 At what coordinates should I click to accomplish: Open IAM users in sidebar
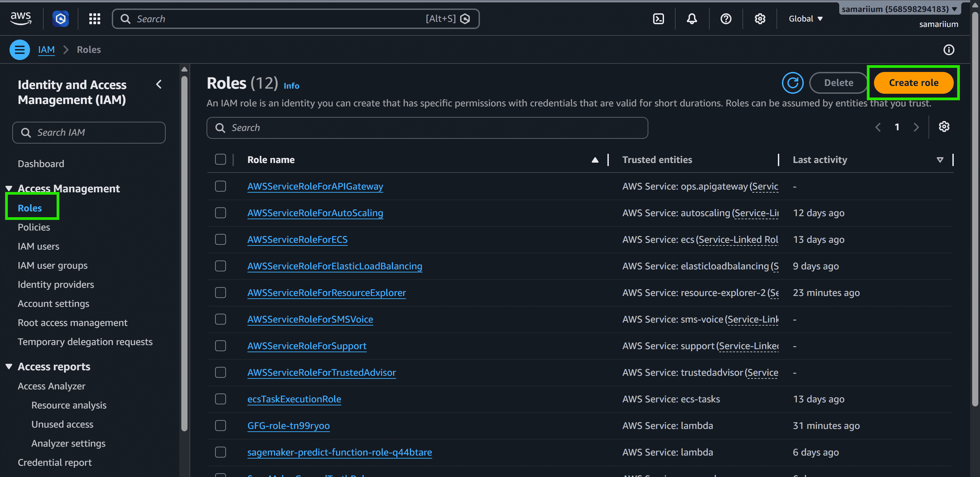point(39,247)
